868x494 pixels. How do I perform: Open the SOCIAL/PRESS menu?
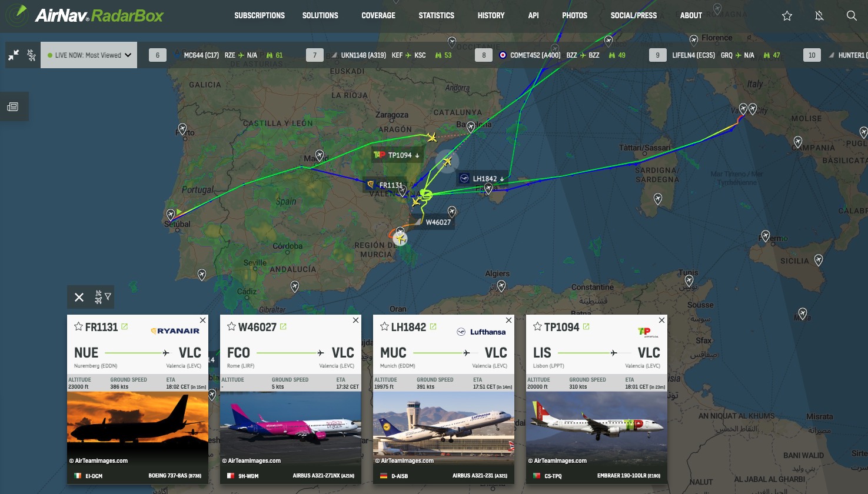[x=633, y=16]
